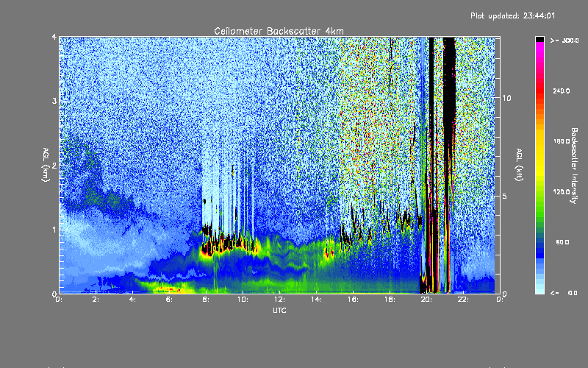588x368 pixels.
Task: Click the '180.0' colorbar value
Action: (x=562, y=141)
